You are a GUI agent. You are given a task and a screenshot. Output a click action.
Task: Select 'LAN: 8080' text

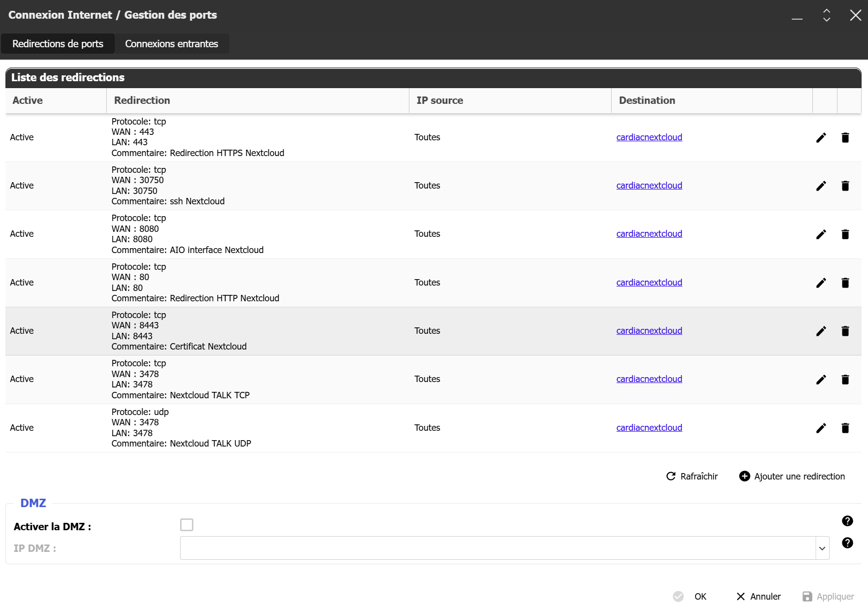[132, 239]
